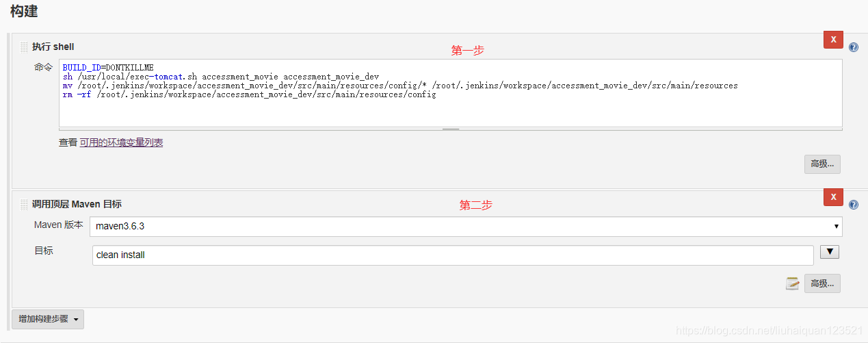Click the rm -rf line in the command

click(249, 94)
